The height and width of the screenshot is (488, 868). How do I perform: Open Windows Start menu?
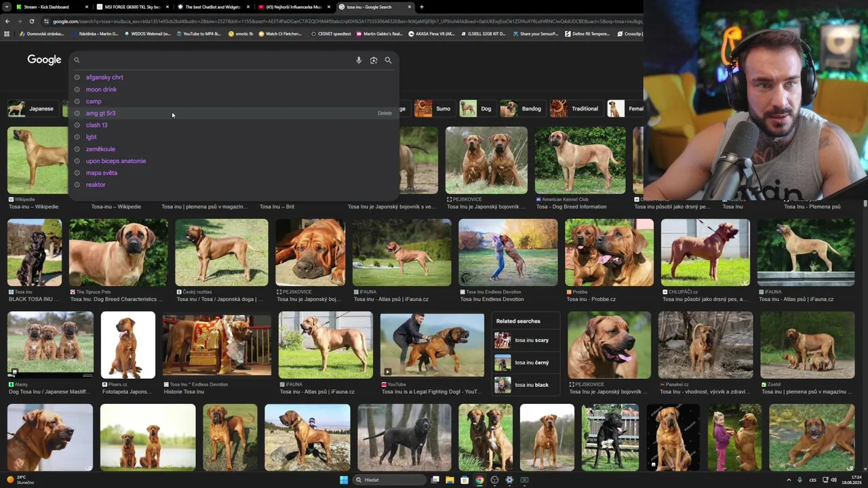[344, 480]
